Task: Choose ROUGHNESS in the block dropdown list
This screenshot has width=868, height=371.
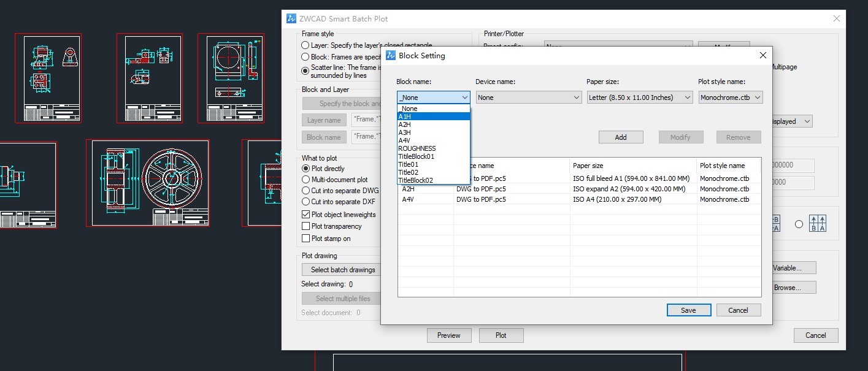Action: click(x=433, y=148)
